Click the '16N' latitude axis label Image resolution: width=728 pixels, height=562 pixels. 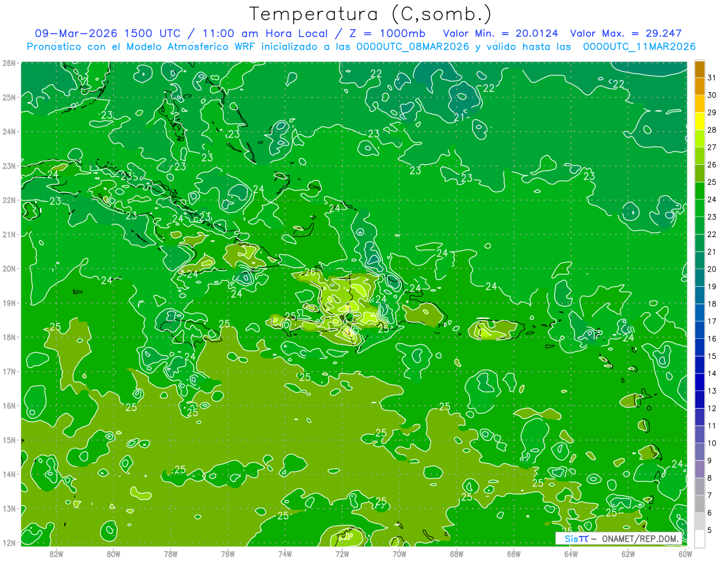pyautogui.click(x=8, y=406)
